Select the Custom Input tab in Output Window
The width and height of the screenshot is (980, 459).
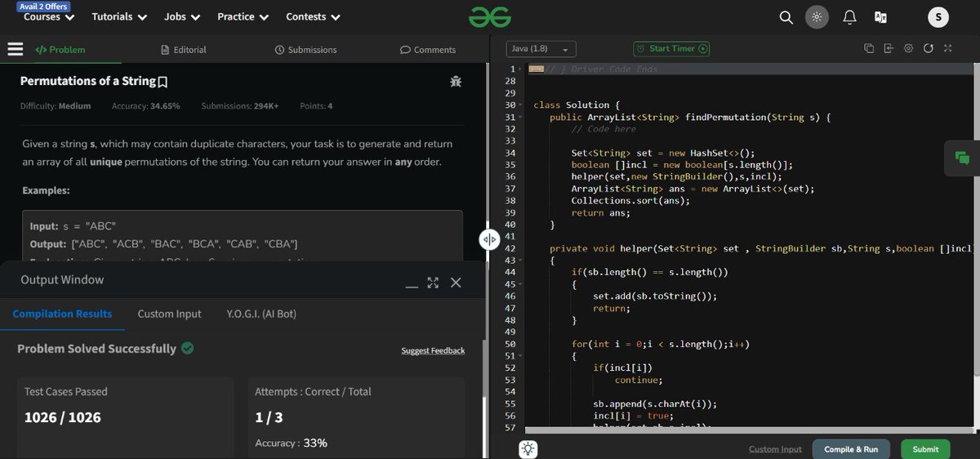(169, 314)
